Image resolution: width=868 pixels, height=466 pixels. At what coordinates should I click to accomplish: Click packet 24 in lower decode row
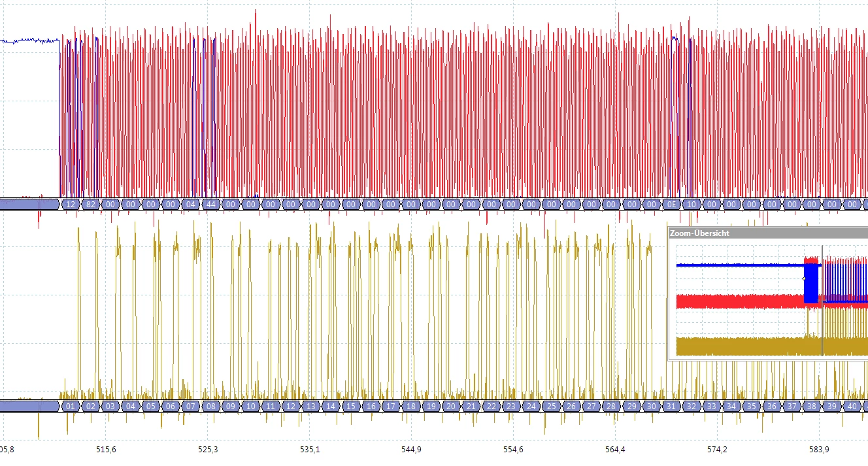pos(531,406)
